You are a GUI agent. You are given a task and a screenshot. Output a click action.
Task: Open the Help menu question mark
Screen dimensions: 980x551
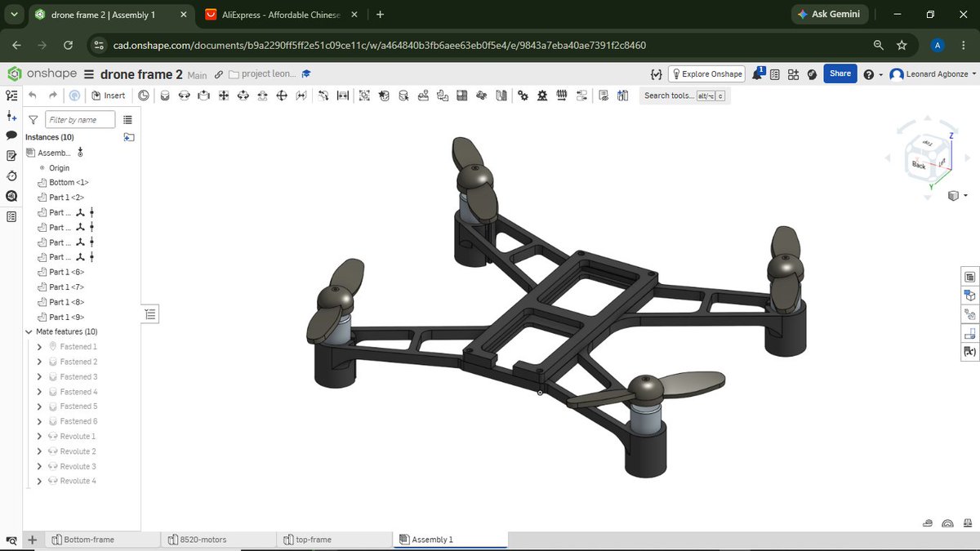[868, 73]
